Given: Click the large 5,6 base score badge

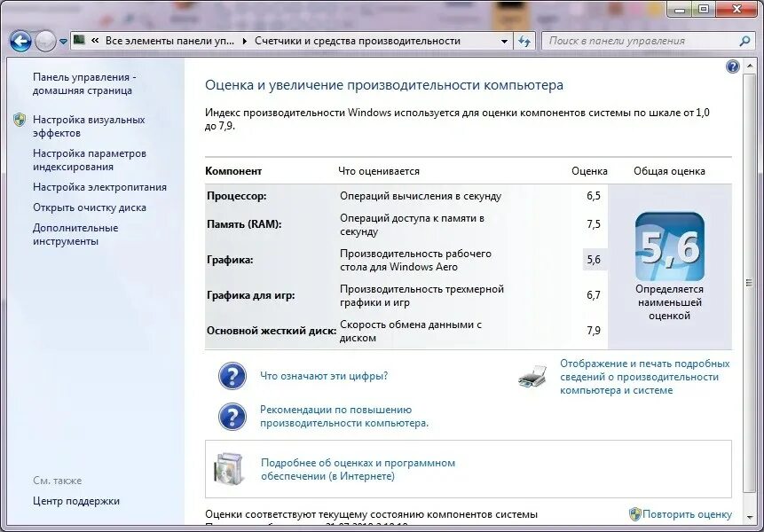Looking at the screenshot, I should [669, 246].
